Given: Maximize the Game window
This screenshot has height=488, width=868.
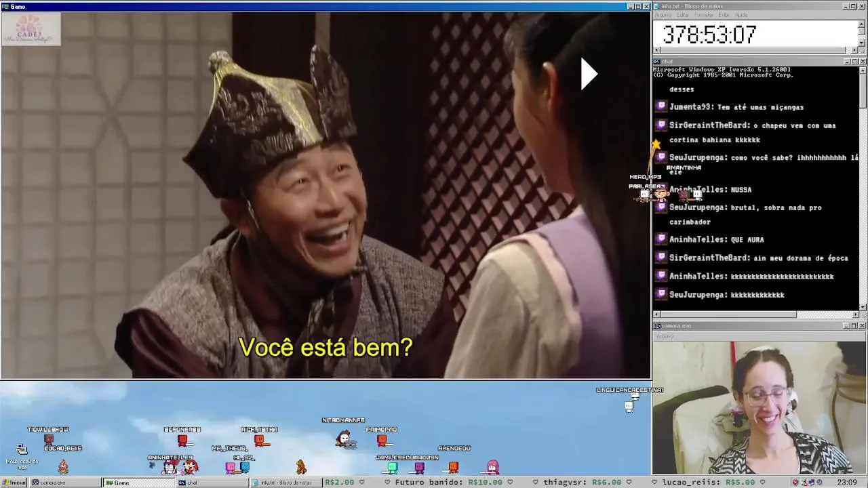Looking at the screenshot, I should coord(638,6).
